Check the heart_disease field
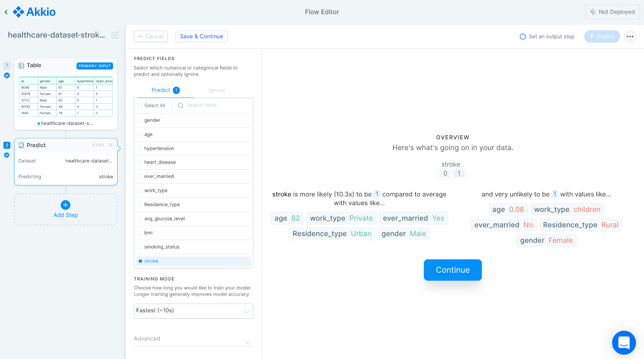Screen dimensions: 644x359 tap(140, 162)
